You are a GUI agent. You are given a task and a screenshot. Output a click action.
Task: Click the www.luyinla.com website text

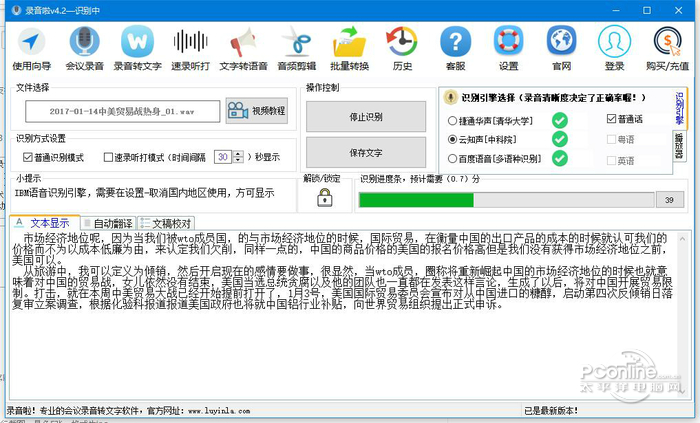click(219, 411)
